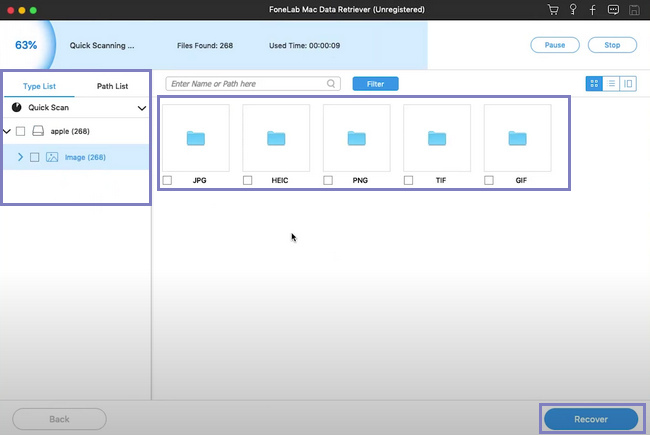Pause the scanning process
Screen dimensions: 650x435
(555, 45)
